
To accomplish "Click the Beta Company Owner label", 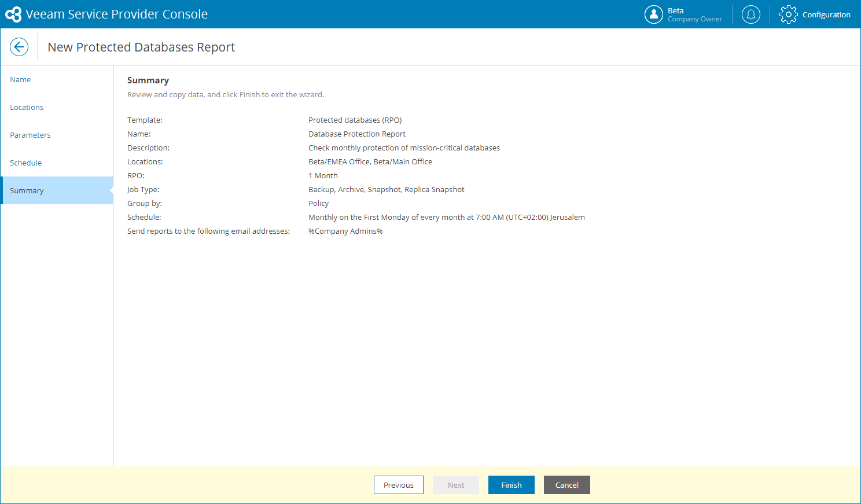I will click(x=695, y=14).
